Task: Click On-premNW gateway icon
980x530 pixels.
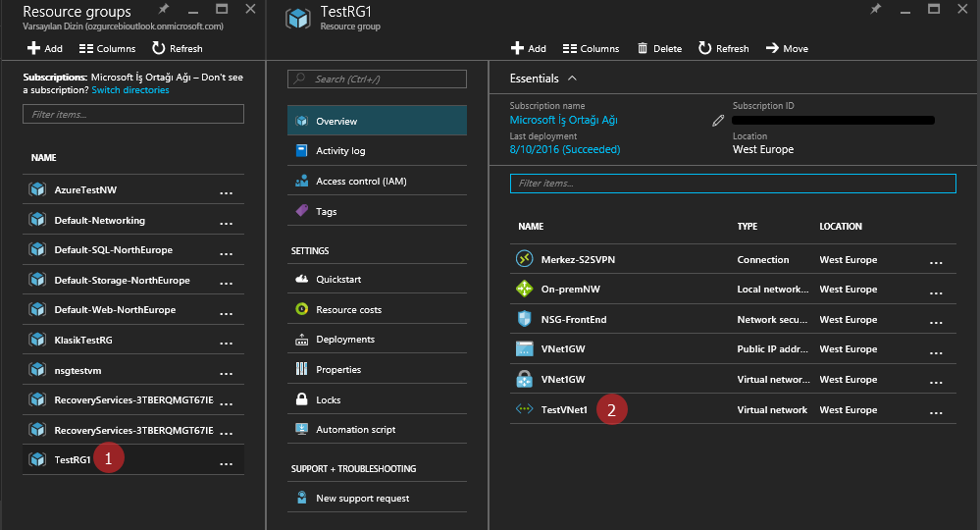Action: [525, 289]
